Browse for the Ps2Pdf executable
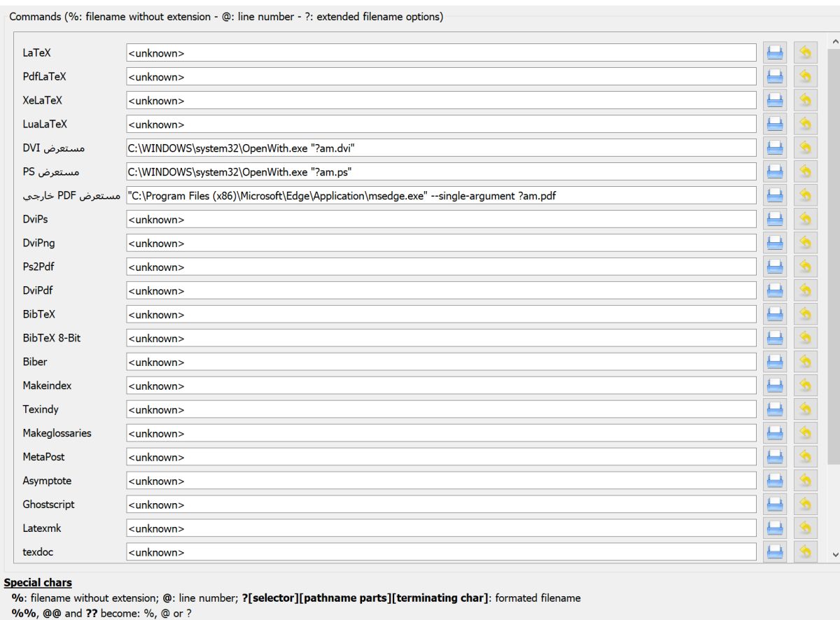Screen dimensions: 840x620 775,267
